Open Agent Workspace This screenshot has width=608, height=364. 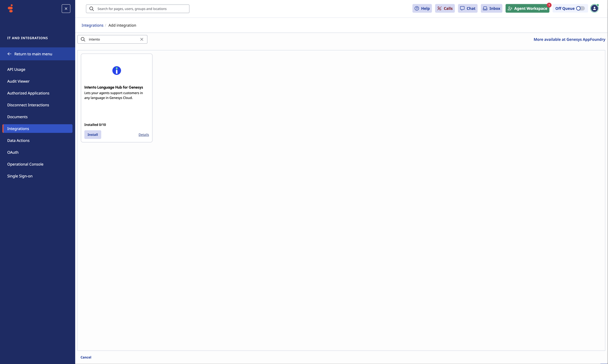(527, 8)
